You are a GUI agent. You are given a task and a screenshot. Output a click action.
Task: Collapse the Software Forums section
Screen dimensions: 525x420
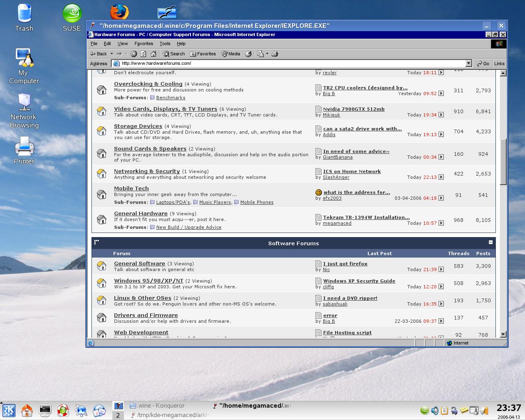[x=491, y=242]
